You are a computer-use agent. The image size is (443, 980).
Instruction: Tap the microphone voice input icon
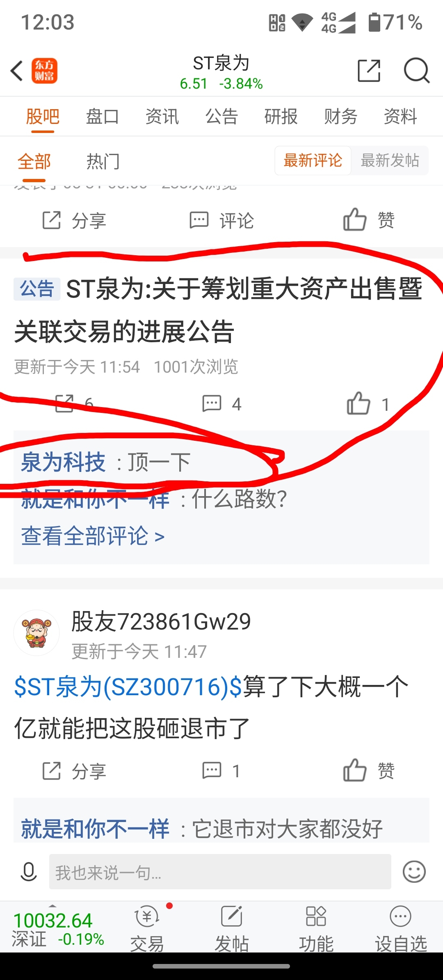tap(29, 872)
